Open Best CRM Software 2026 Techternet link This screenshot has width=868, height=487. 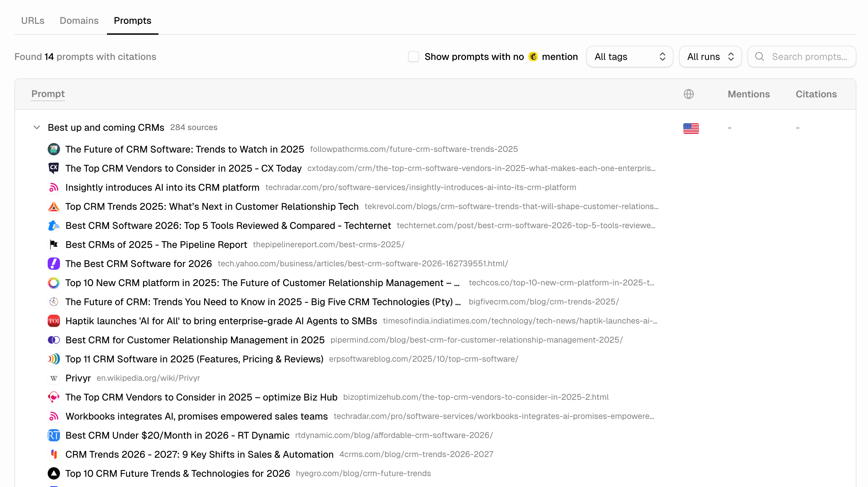(228, 225)
